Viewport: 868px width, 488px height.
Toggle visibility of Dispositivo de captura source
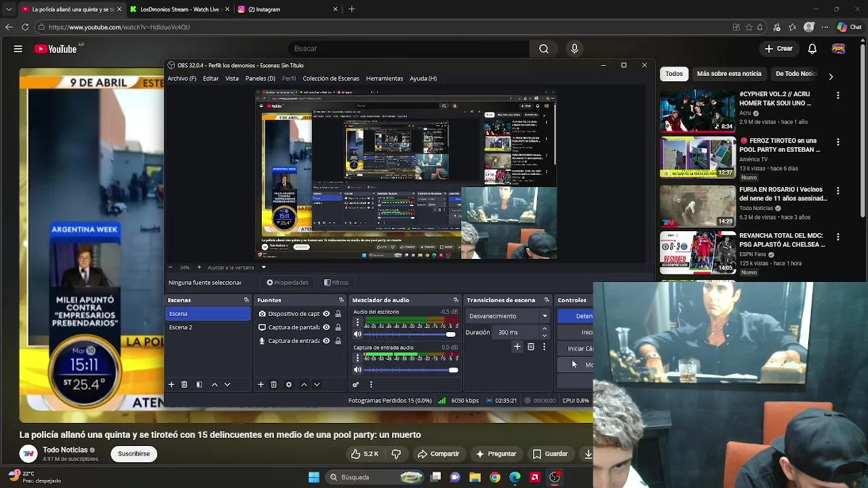(326, 314)
